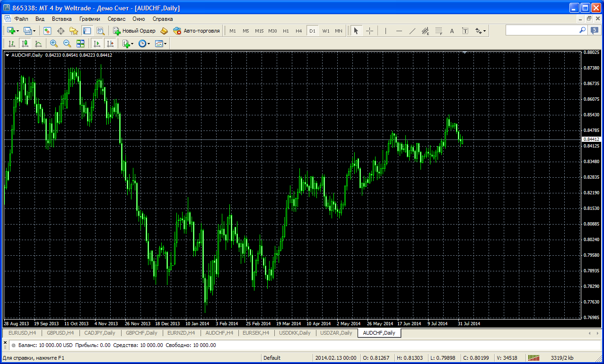Select the crosshair tool
Image resolution: width=604 pixels, height=364 pixels.
[x=370, y=31]
